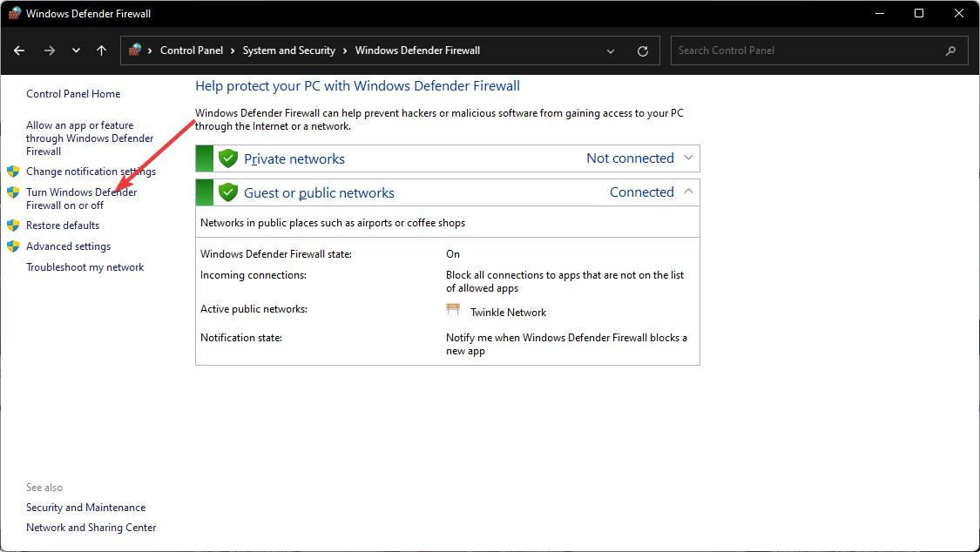
Task: Expand the Private networks section
Action: click(x=689, y=158)
